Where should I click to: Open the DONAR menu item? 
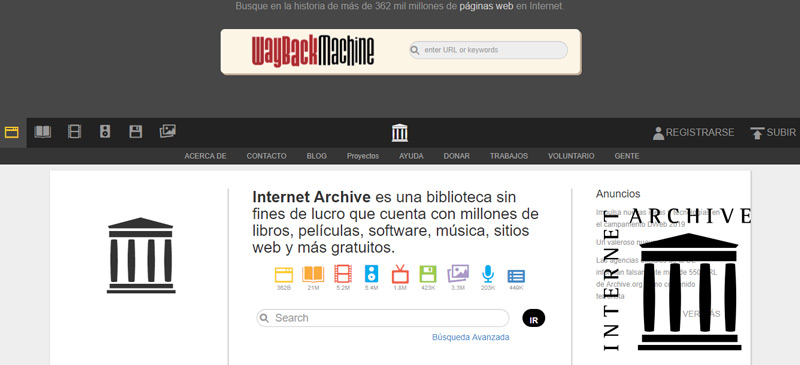coord(457,156)
